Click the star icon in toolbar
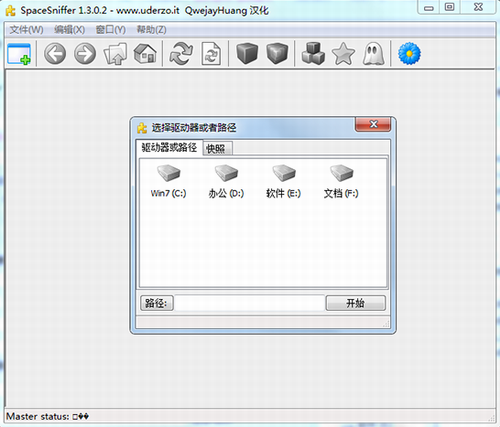The width and height of the screenshot is (500, 427). pyautogui.click(x=343, y=53)
